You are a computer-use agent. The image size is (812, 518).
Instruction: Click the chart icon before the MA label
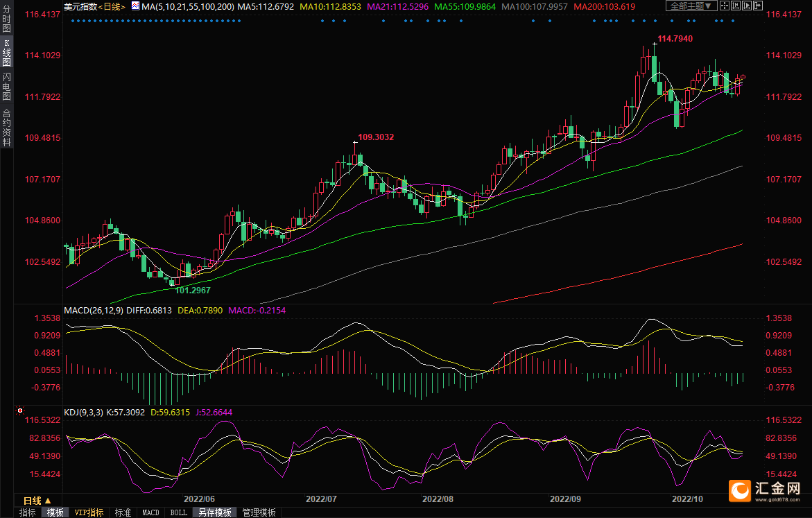click(x=135, y=6)
